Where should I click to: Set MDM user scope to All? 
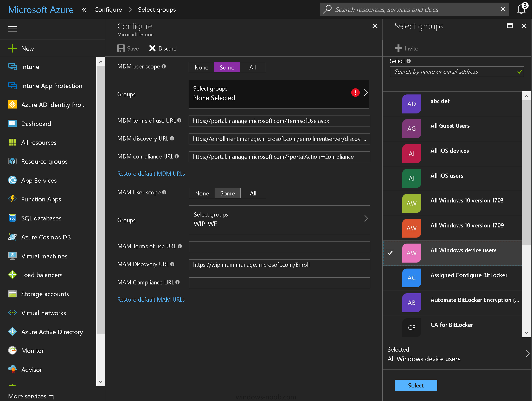point(253,67)
